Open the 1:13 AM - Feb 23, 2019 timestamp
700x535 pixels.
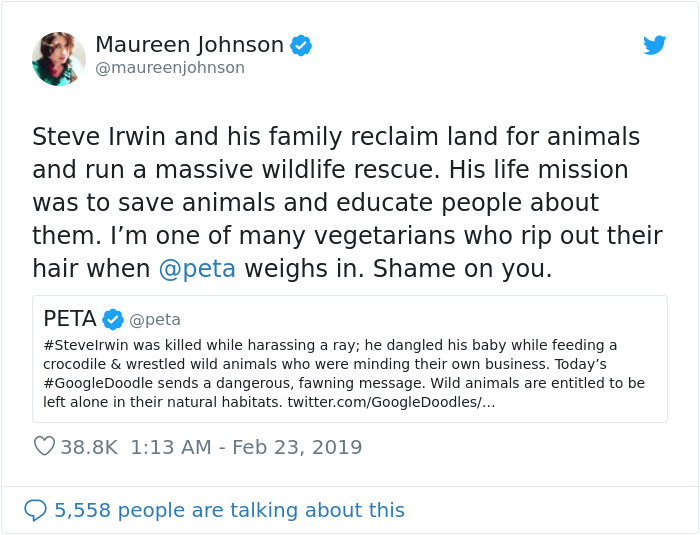pos(246,447)
